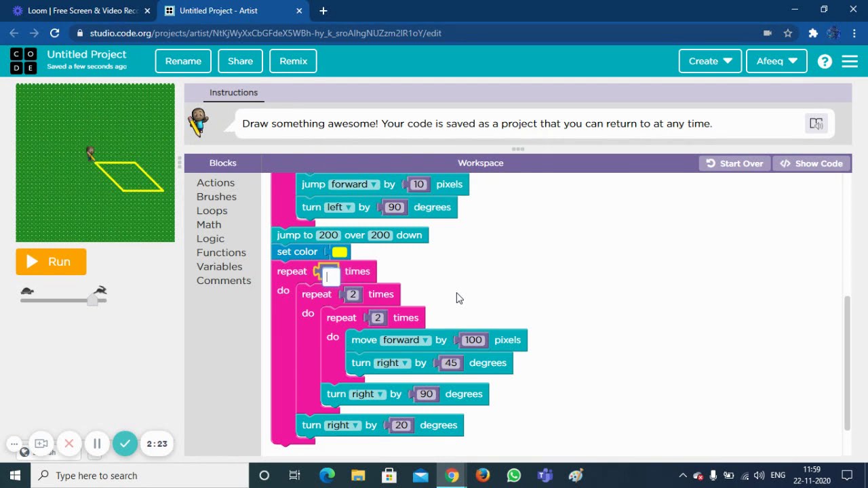Screen dimensions: 868x488
Task: Open the notification center icon
Action: tap(847, 476)
